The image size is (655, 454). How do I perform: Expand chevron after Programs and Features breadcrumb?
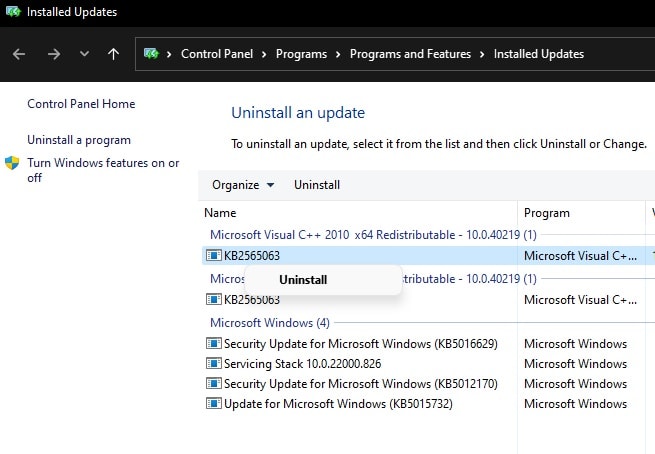(482, 54)
